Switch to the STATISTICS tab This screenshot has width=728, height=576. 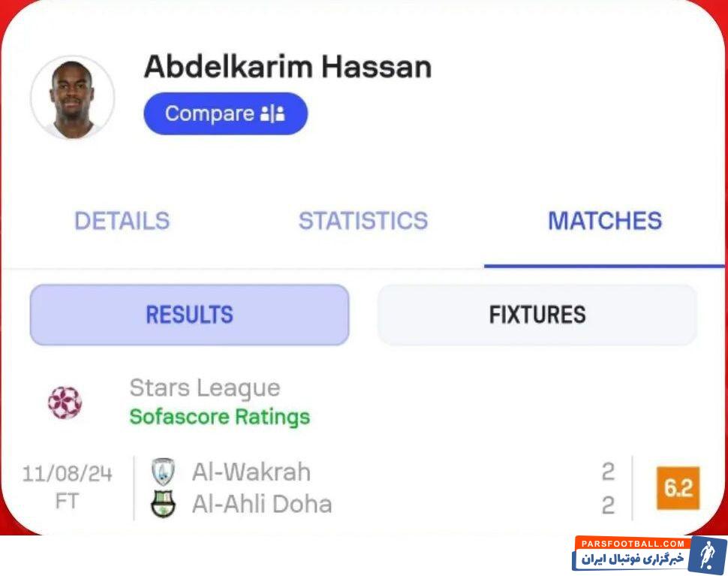point(362,221)
